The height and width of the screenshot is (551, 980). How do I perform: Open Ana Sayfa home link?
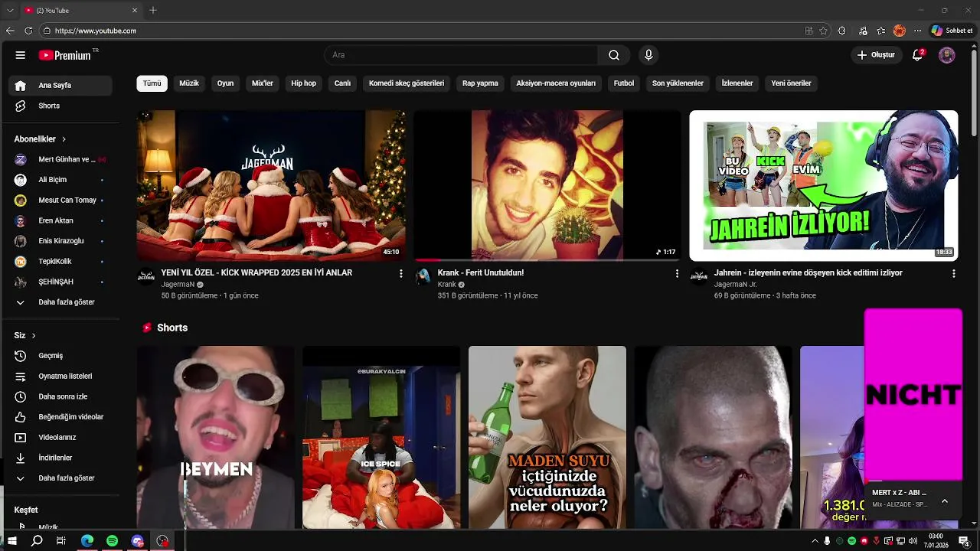coord(60,86)
